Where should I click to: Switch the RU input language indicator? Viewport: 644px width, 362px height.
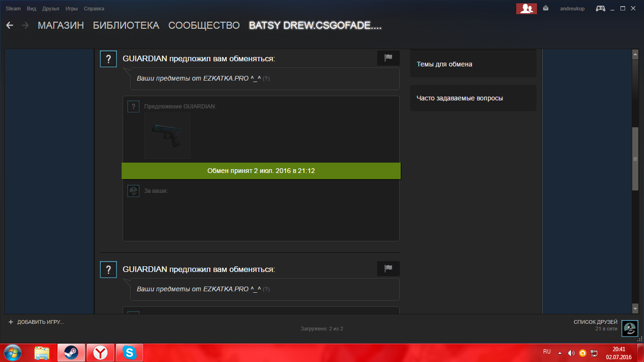(x=547, y=352)
